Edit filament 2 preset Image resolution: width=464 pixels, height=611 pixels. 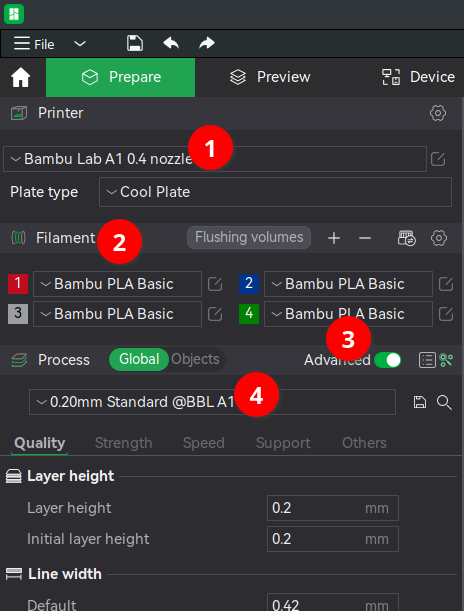446,284
